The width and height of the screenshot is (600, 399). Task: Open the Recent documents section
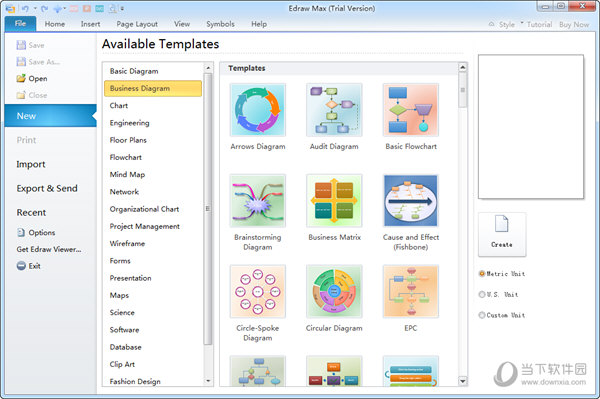(x=31, y=213)
